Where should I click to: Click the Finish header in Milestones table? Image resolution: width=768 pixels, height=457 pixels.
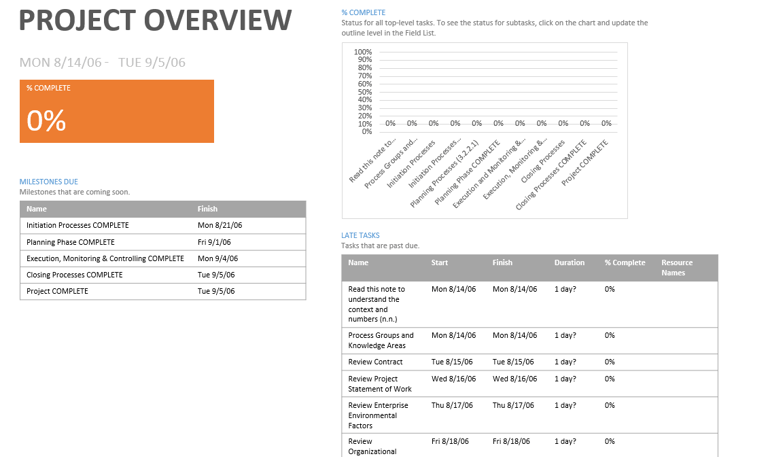(x=207, y=209)
